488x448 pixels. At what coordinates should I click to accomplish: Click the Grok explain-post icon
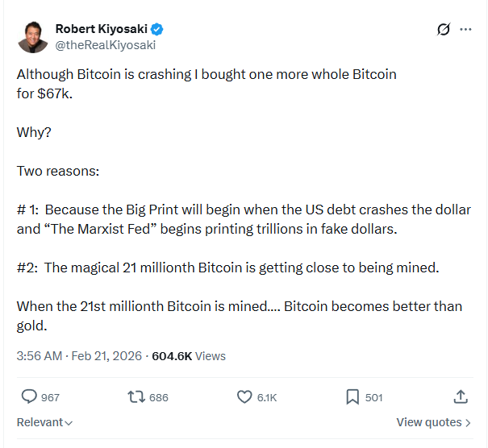tap(443, 30)
